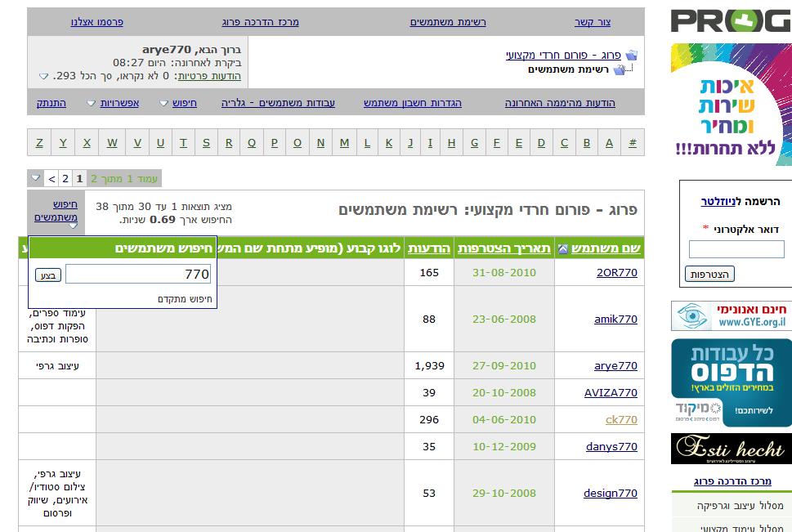Image resolution: width=792 pixels, height=532 pixels.
Task: Select join date 31-08-2010
Action: coord(504,273)
